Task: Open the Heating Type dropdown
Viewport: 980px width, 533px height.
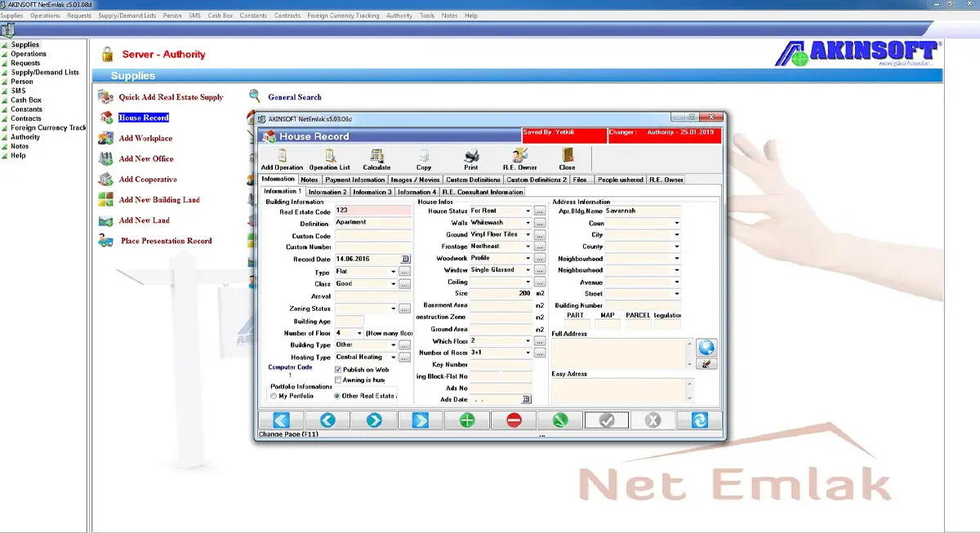Action: 393,358
